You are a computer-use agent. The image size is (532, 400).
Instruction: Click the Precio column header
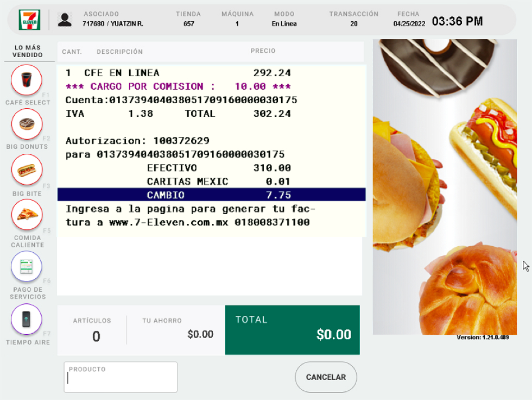tap(263, 51)
